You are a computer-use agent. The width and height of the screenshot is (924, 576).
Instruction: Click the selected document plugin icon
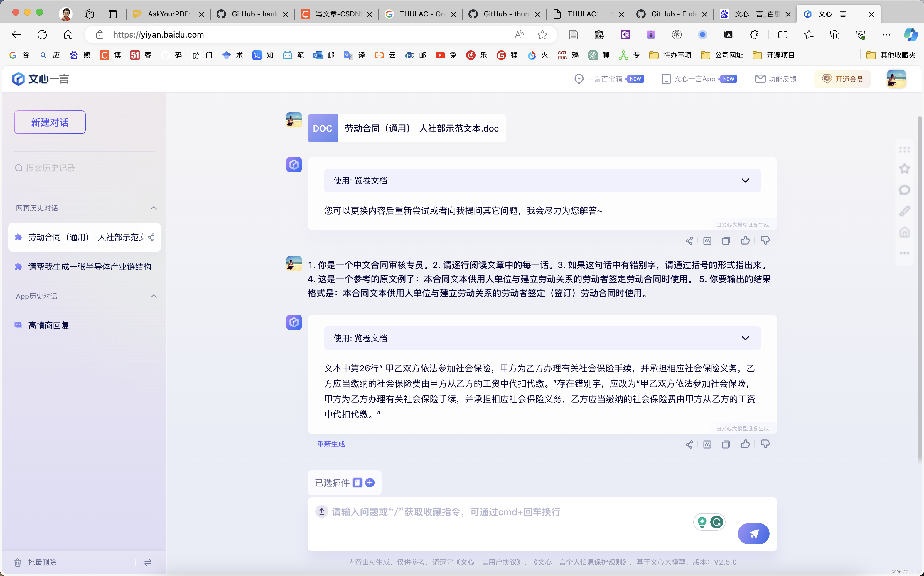pyautogui.click(x=357, y=483)
